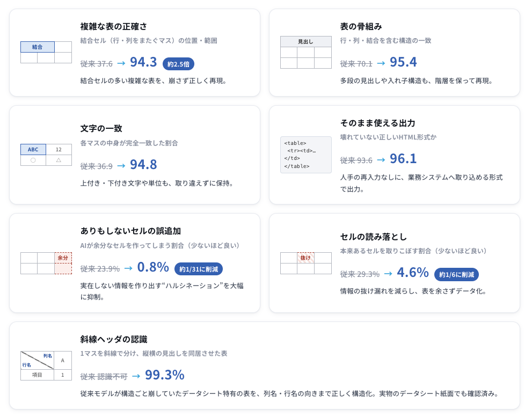Click the 約1/6に削減 badge
This screenshot has width=532, height=417.
[x=456, y=274]
